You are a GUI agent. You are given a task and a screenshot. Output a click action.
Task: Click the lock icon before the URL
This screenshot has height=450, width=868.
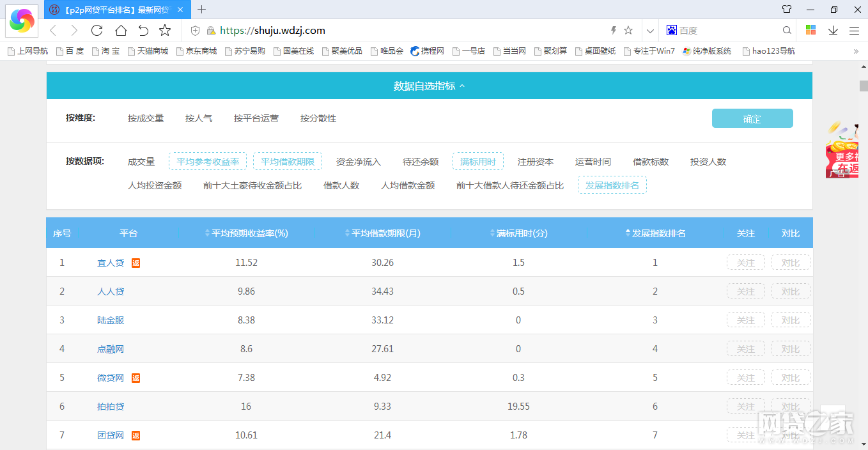pyautogui.click(x=211, y=31)
